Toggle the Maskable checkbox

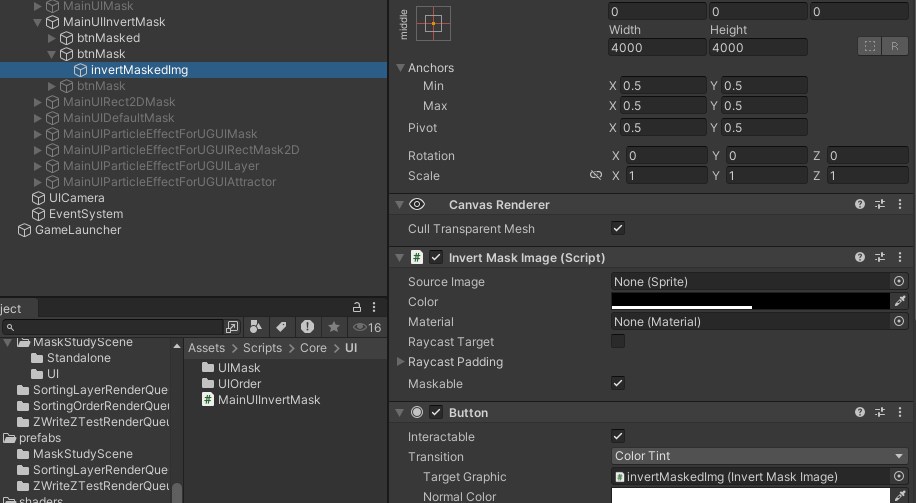[x=617, y=383]
